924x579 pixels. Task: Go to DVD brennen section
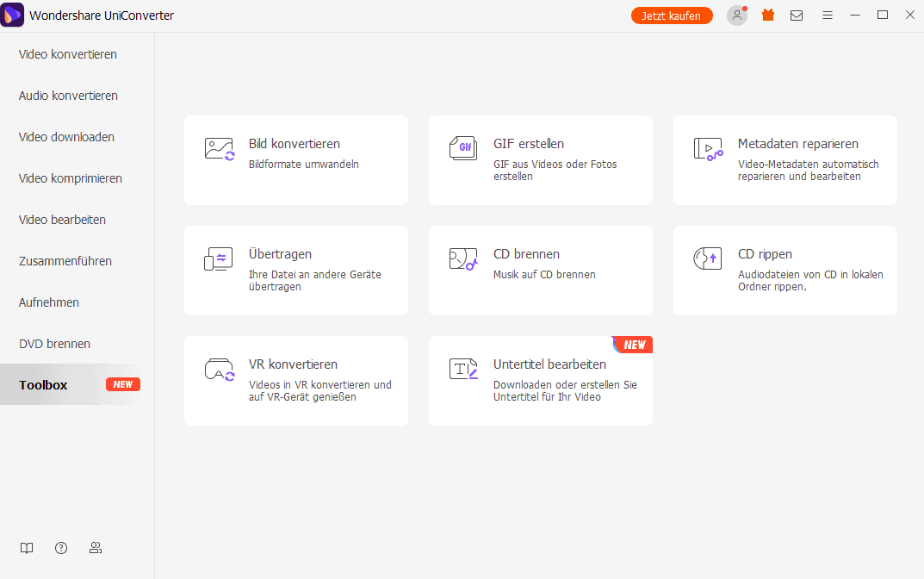54,344
